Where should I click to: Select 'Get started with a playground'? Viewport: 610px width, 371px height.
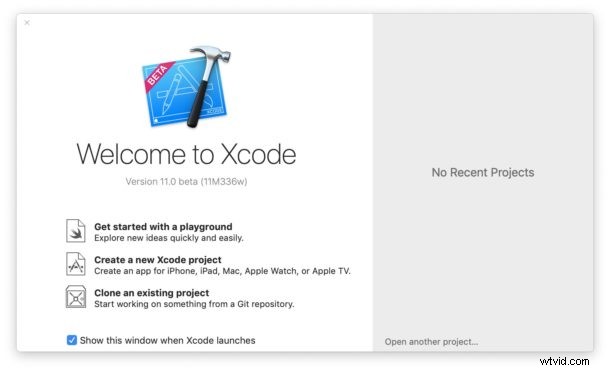(x=163, y=227)
